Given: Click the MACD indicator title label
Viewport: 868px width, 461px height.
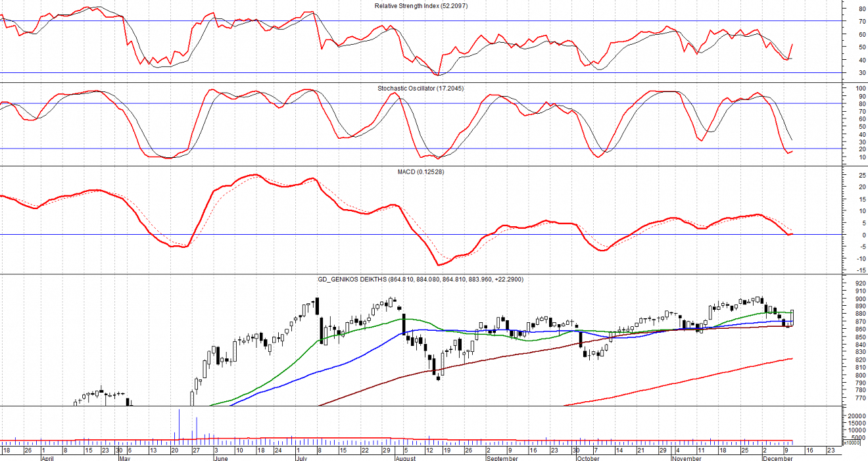Looking at the screenshot, I should pos(421,172).
